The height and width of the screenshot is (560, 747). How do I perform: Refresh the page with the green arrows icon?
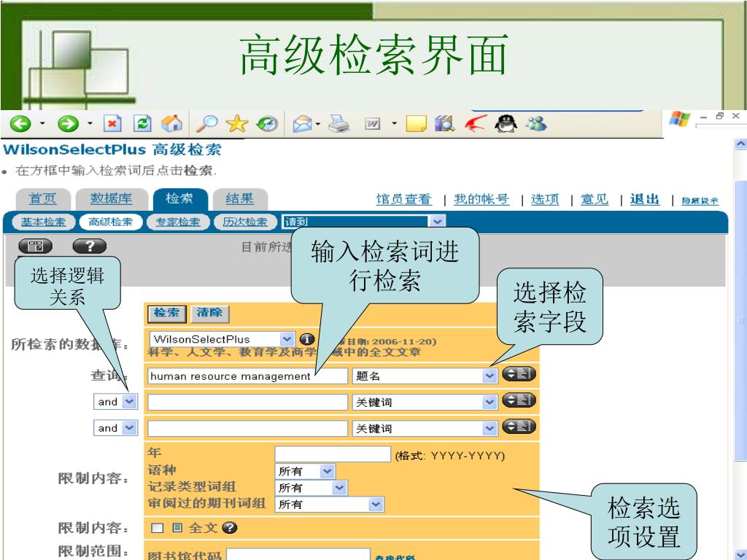coord(142,124)
